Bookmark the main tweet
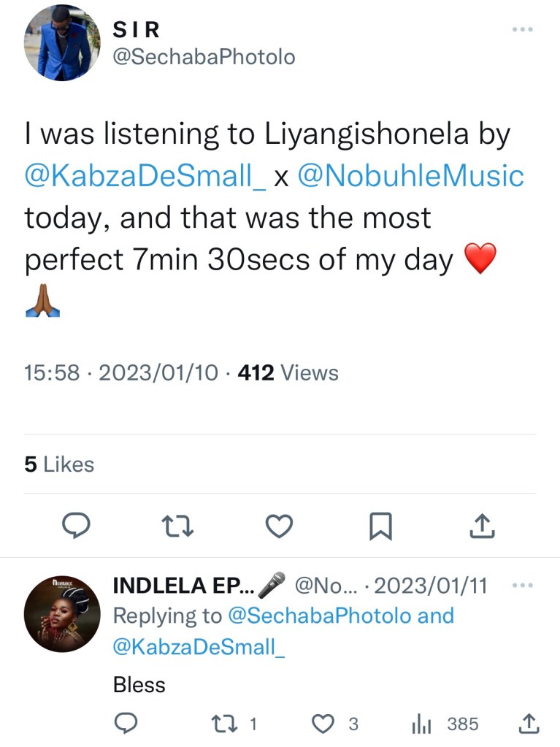 [380, 526]
